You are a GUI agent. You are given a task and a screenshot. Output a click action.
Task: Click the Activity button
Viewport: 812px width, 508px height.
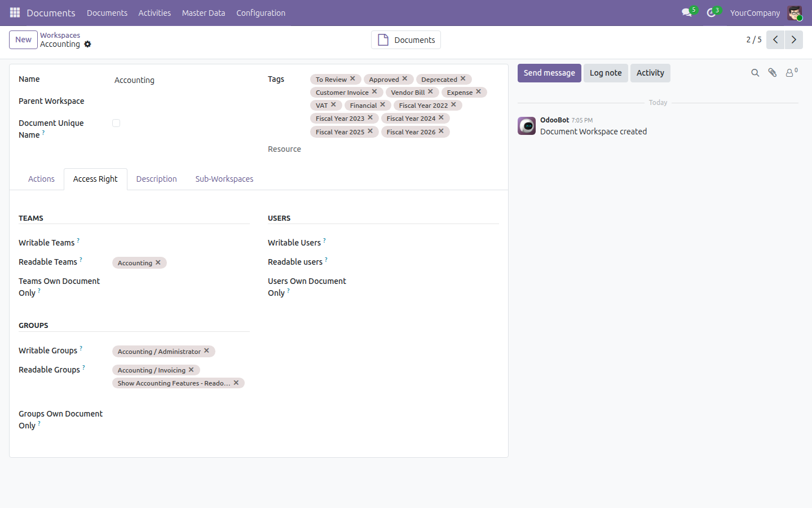(650, 73)
